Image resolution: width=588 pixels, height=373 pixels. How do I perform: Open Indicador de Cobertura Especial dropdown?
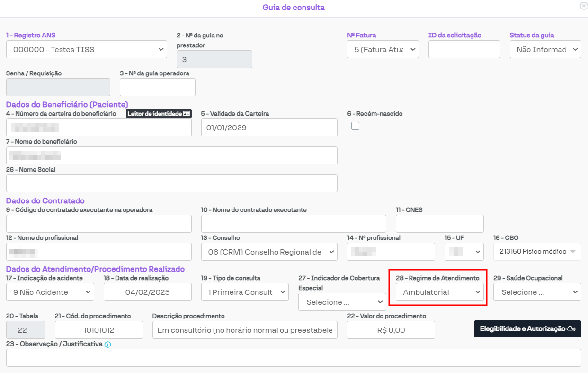coord(342,302)
